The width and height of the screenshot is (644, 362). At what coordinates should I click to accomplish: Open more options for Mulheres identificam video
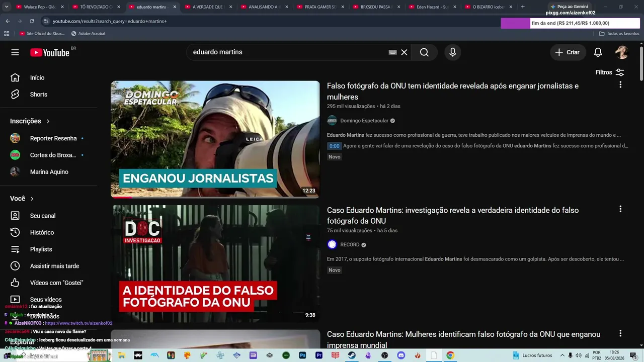click(x=620, y=333)
